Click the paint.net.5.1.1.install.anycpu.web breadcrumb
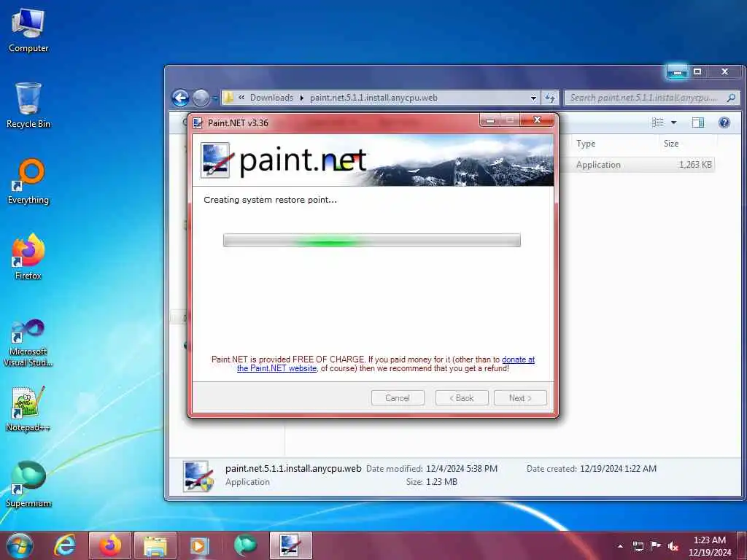Screen dimensions: 747x560 point(373,98)
